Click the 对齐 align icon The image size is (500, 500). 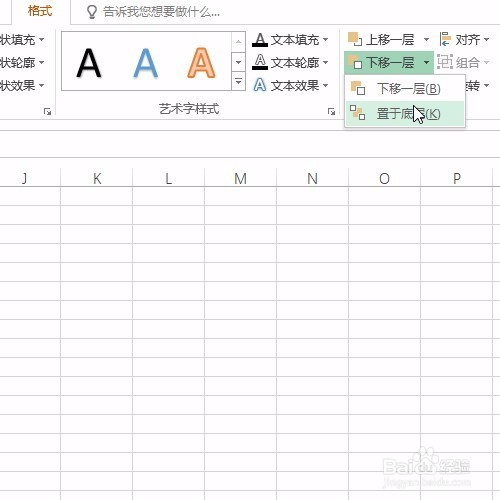coord(445,40)
